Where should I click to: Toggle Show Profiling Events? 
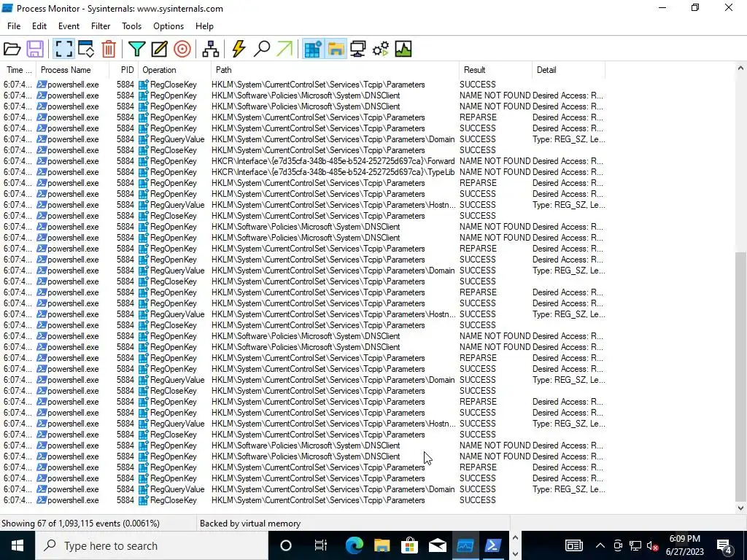403,49
